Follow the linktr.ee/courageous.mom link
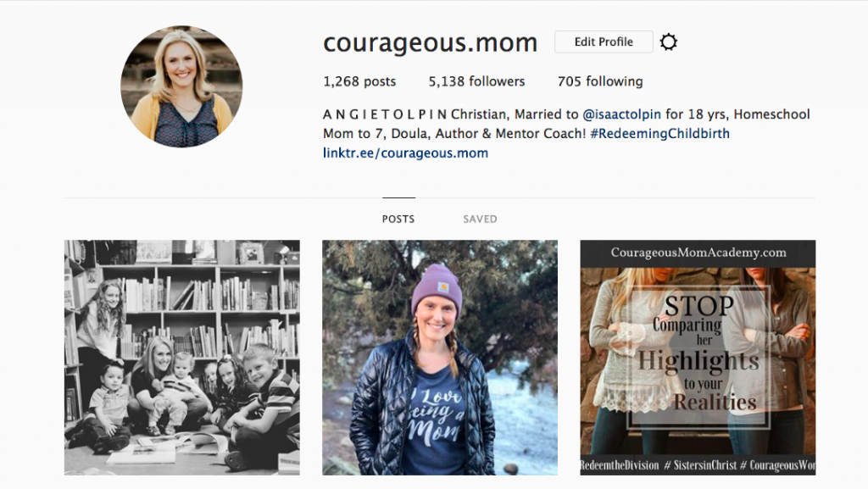868x489 pixels. (x=406, y=153)
